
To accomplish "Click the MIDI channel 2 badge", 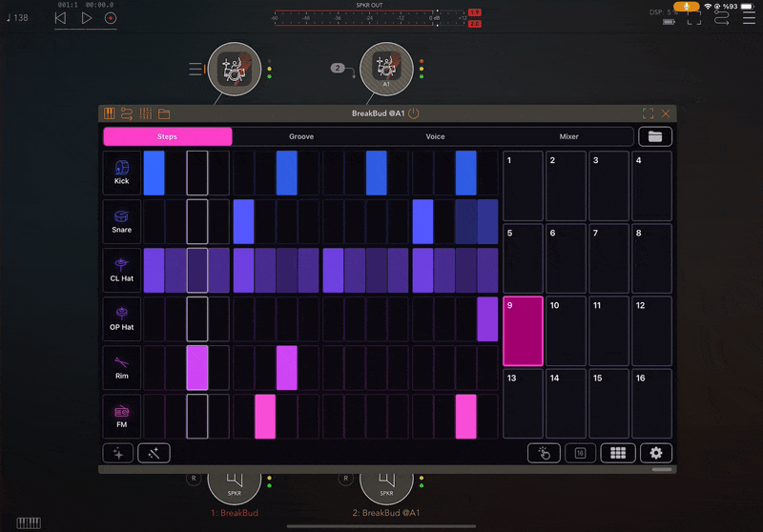I will (x=338, y=68).
